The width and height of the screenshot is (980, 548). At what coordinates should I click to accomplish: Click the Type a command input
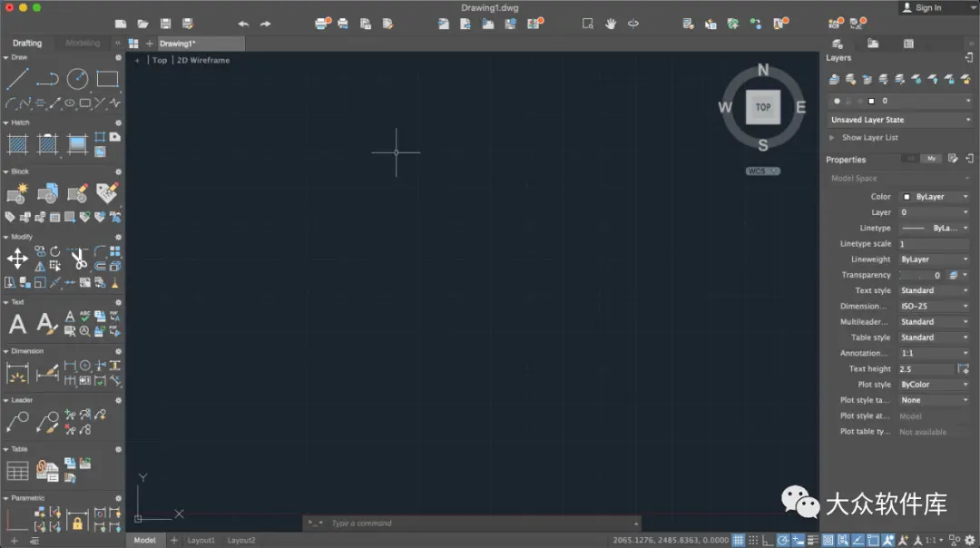coord(481,523)
